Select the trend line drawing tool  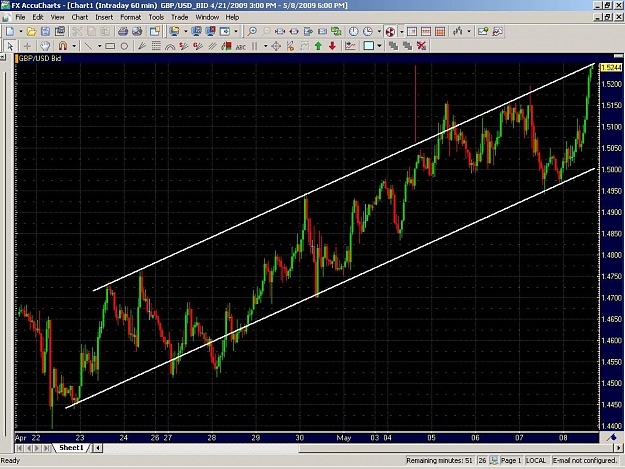tap(88, 46)
